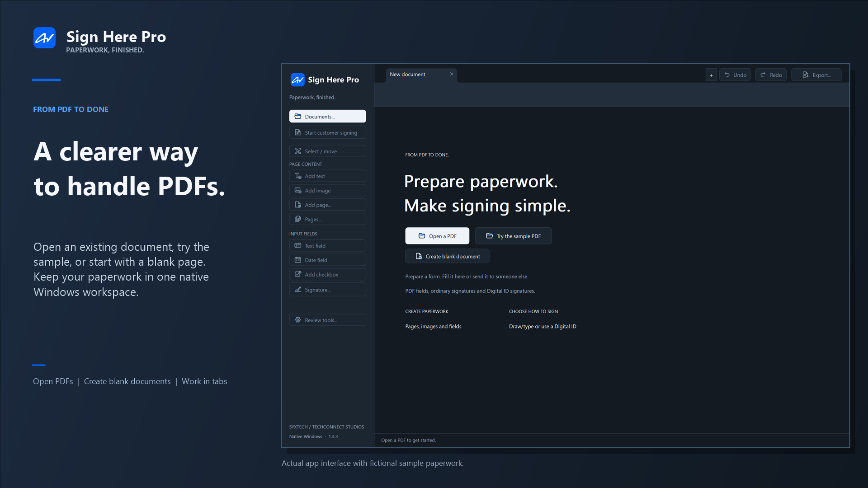Click the 'CREATE PAPERWORK' heading
The image size is (868, 488).
[427, 311]
